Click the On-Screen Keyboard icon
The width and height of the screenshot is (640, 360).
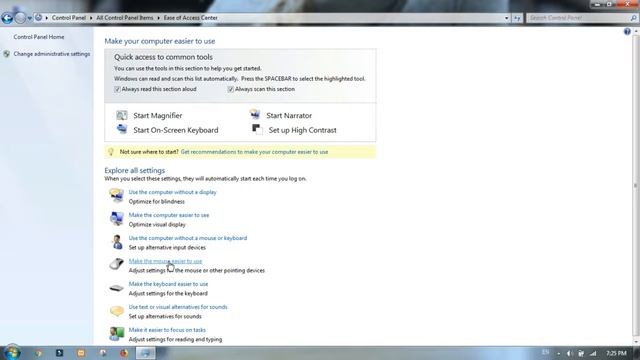click(122, 129)
